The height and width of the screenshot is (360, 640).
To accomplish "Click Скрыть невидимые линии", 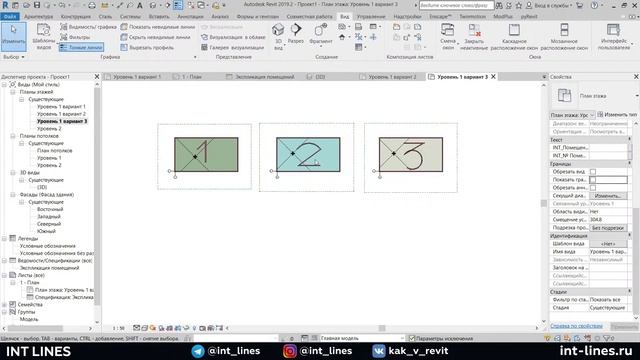I will (x=156, y=37).
